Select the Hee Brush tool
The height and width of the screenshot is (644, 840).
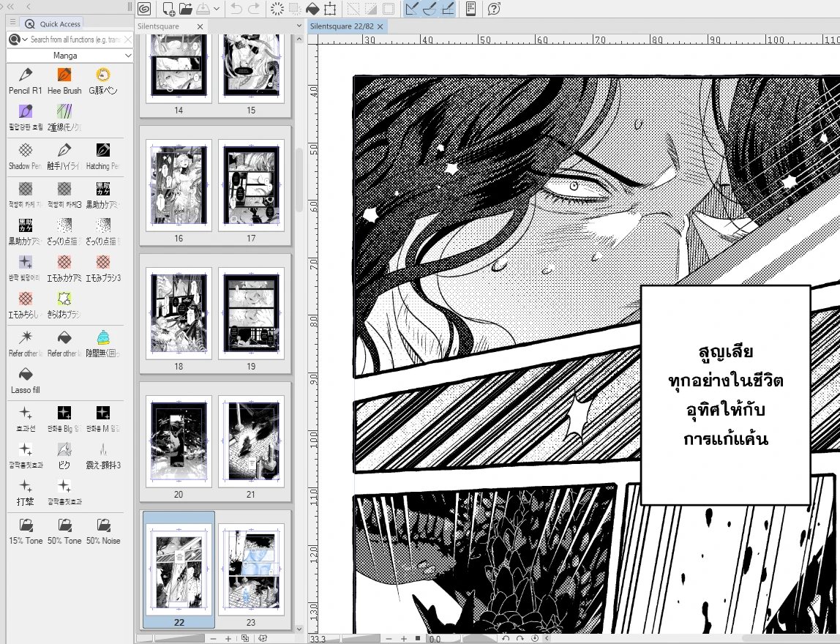(64, 81)
